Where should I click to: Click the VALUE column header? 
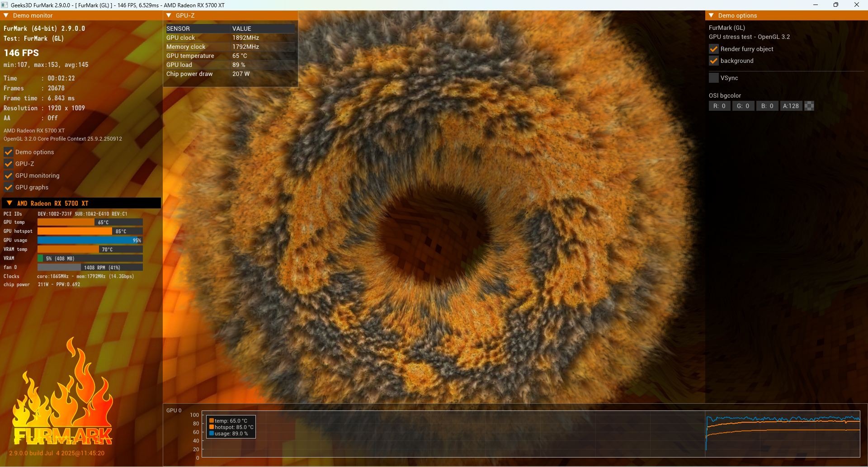tap(242, 28)
